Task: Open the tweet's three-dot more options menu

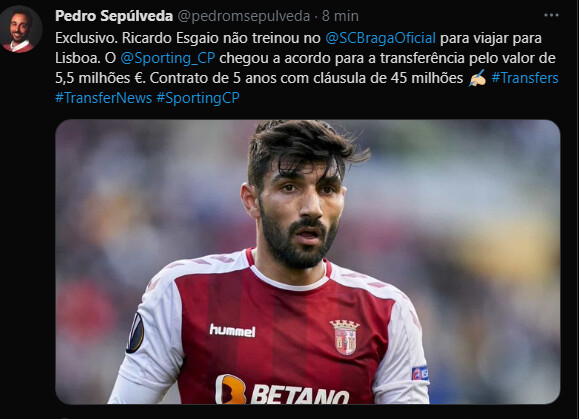Action: pos(551,16)
